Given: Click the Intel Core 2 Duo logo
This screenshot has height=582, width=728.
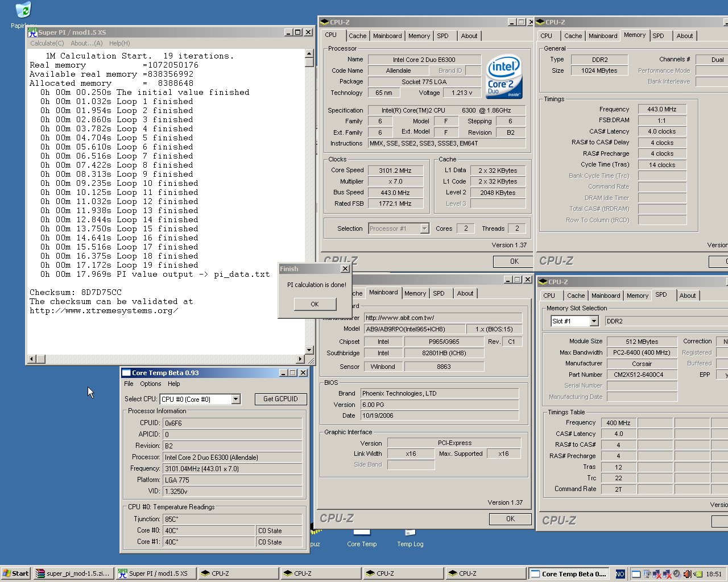Looking at the screenshot, I should click(504, 77).
